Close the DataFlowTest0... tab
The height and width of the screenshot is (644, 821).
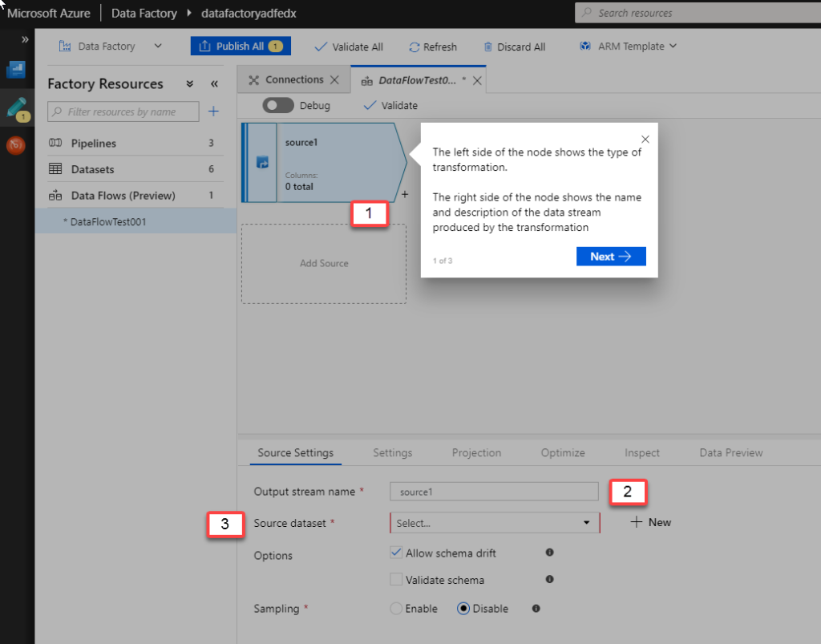[477, 81]
